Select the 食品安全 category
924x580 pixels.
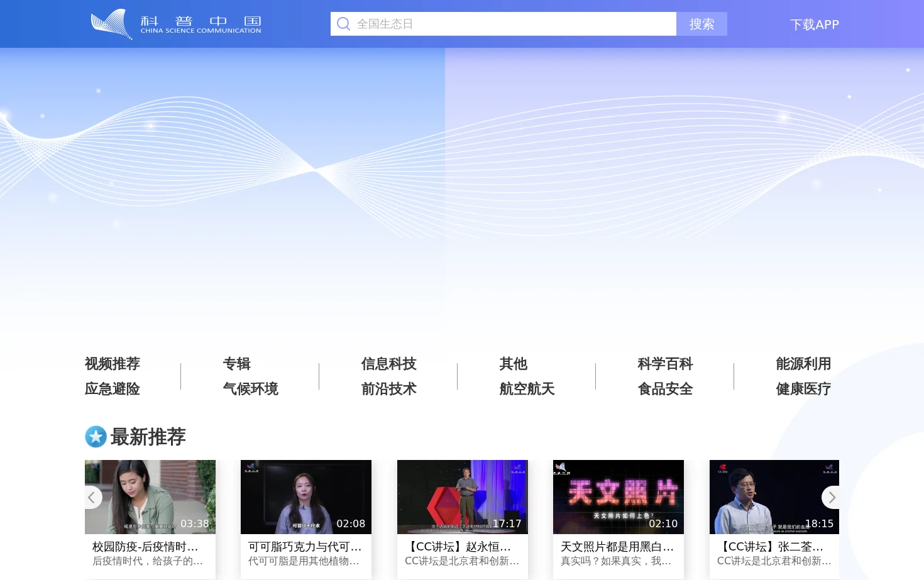(666, 389)
